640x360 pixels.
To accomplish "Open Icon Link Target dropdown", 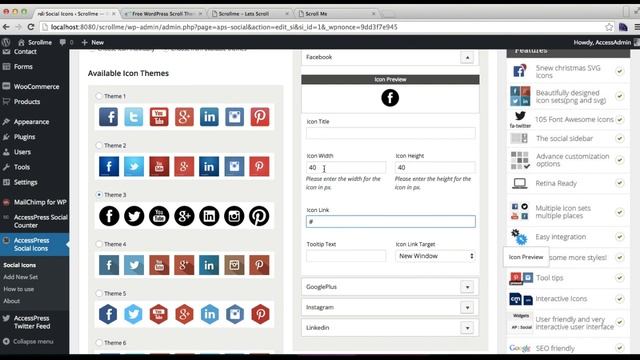I will (436, 256).
